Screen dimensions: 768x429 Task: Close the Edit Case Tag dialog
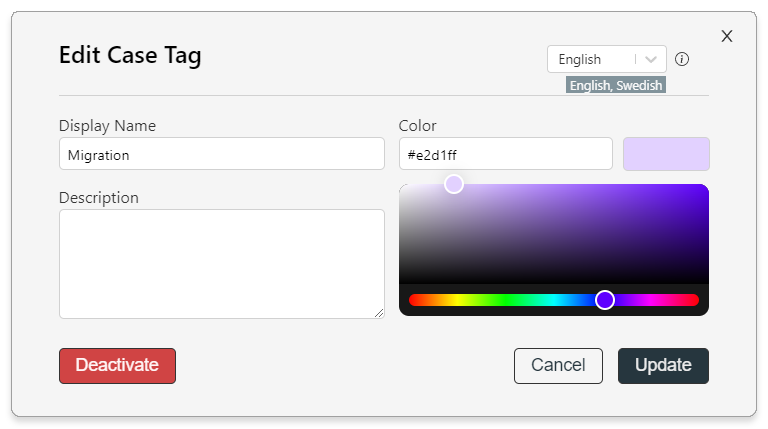click(727, 36)
